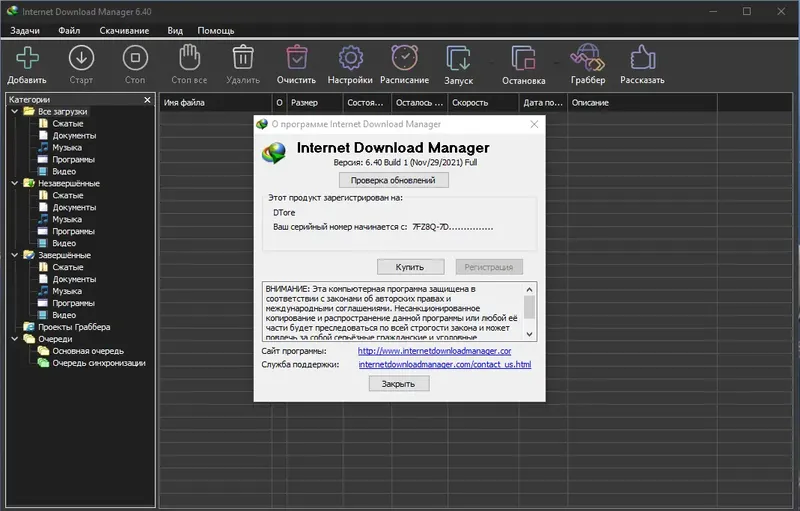
Task: Click the Купить button
Action: click(x=410, y=267)
